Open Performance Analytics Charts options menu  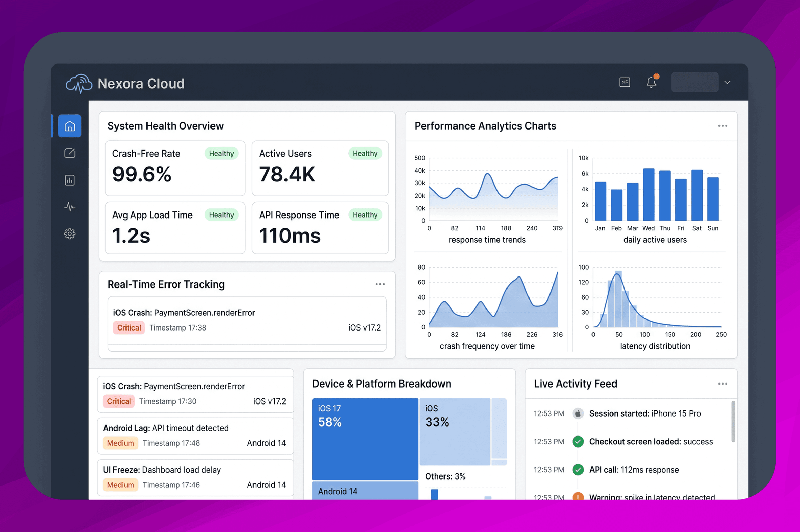[x=722, y=126]
